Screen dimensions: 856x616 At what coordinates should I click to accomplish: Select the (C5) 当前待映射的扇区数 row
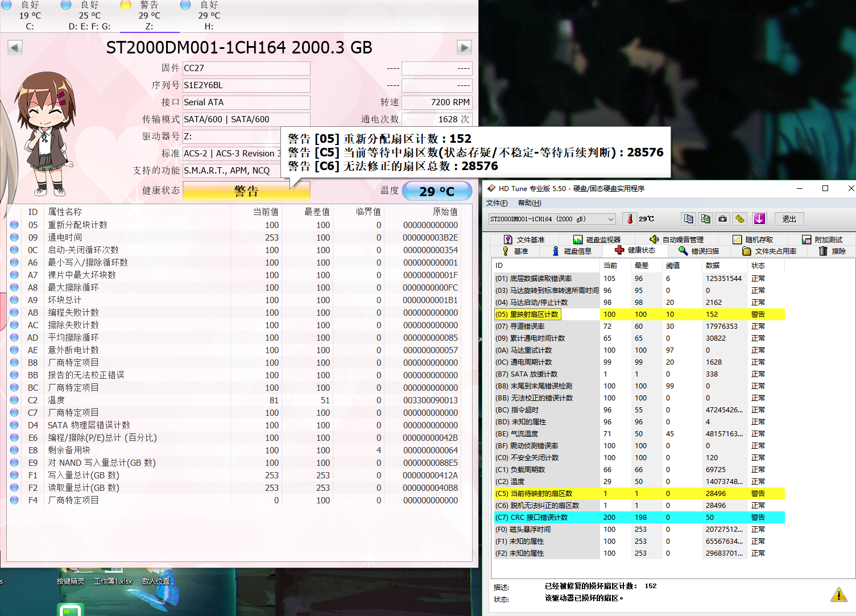[639, 493]
